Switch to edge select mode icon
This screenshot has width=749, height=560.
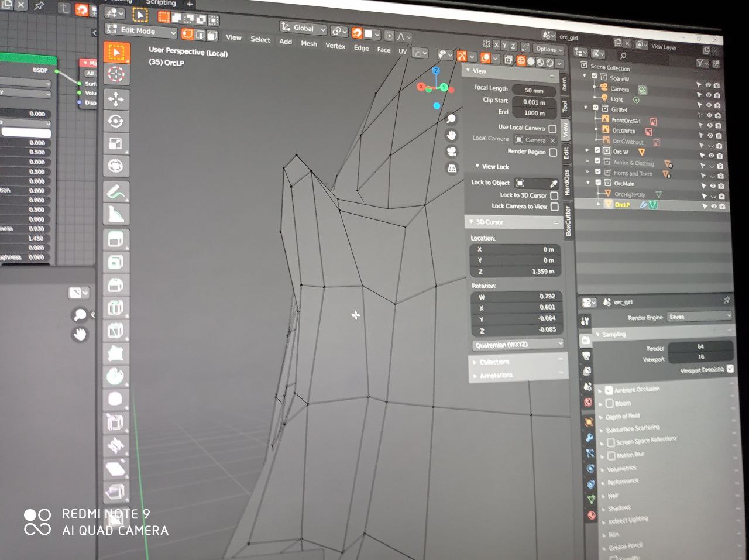coord(200,35)
